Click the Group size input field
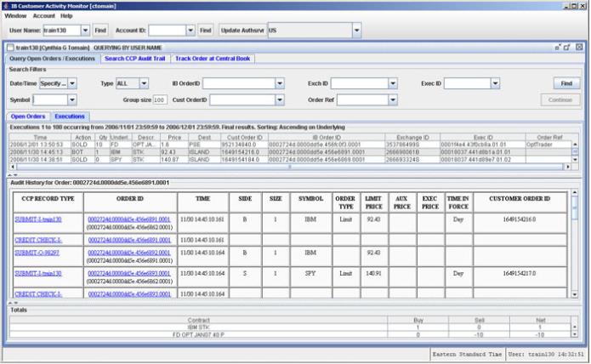 160,100
